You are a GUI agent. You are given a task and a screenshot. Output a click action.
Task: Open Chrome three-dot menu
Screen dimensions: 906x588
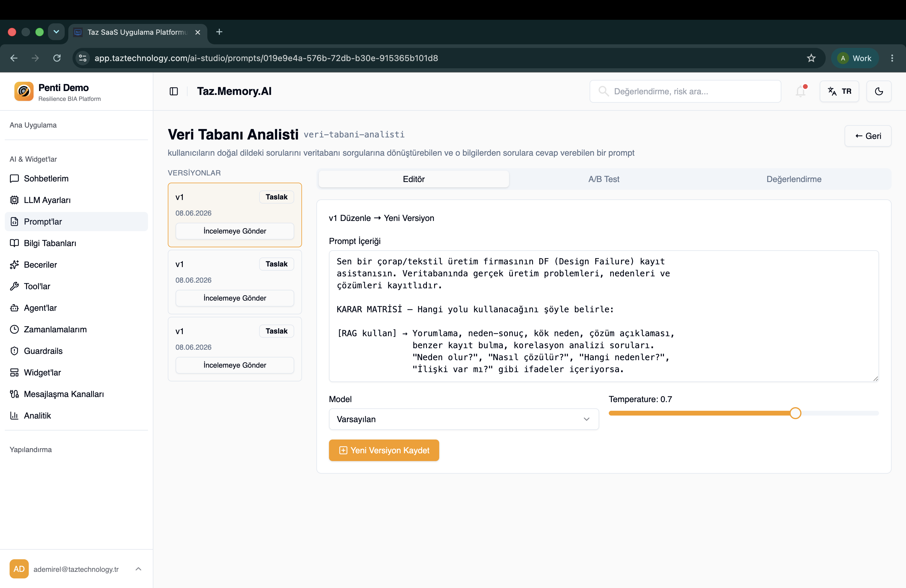click(892, 58)
